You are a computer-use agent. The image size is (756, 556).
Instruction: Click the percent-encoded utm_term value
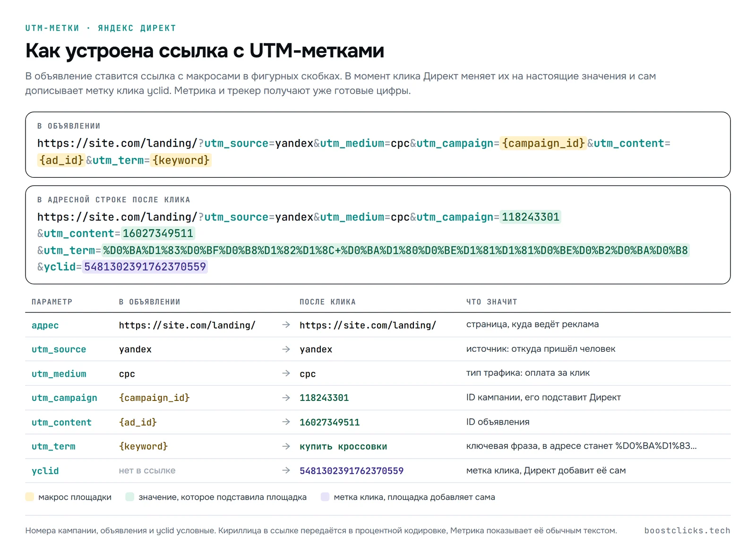point(396,250)
